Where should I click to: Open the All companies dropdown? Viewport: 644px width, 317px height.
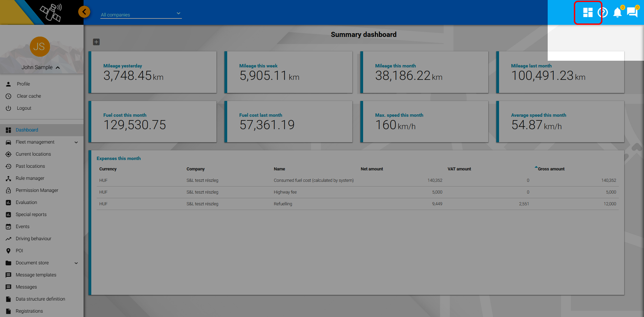(141, 14)
